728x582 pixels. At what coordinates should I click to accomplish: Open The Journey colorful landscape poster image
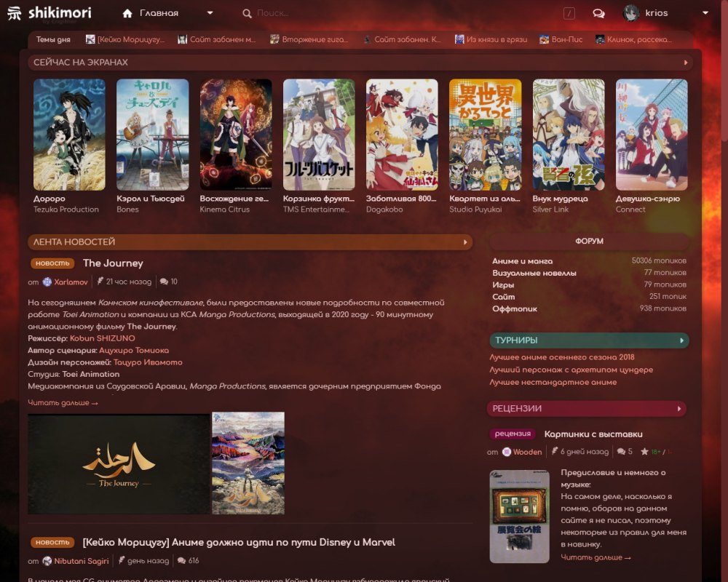click(248, 463)
